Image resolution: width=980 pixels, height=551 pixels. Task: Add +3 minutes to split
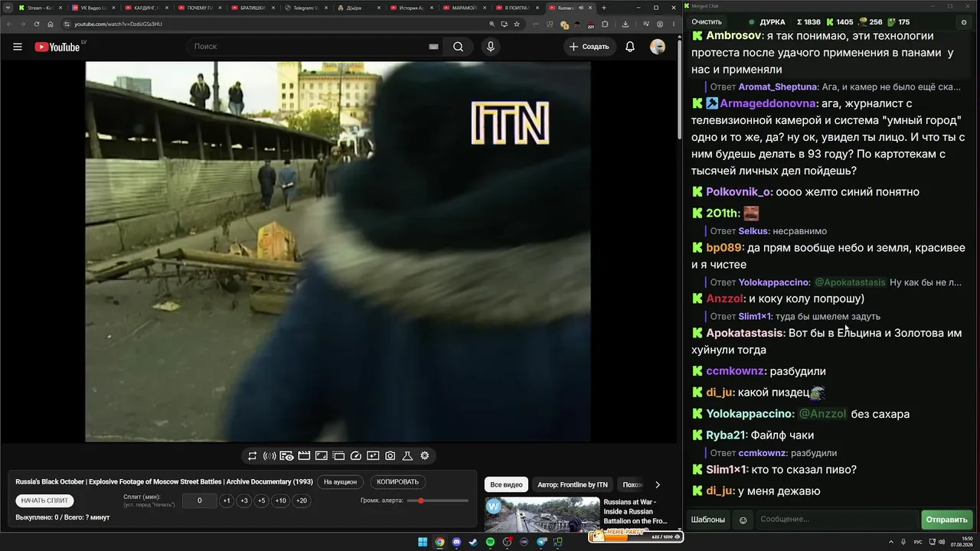244,500
